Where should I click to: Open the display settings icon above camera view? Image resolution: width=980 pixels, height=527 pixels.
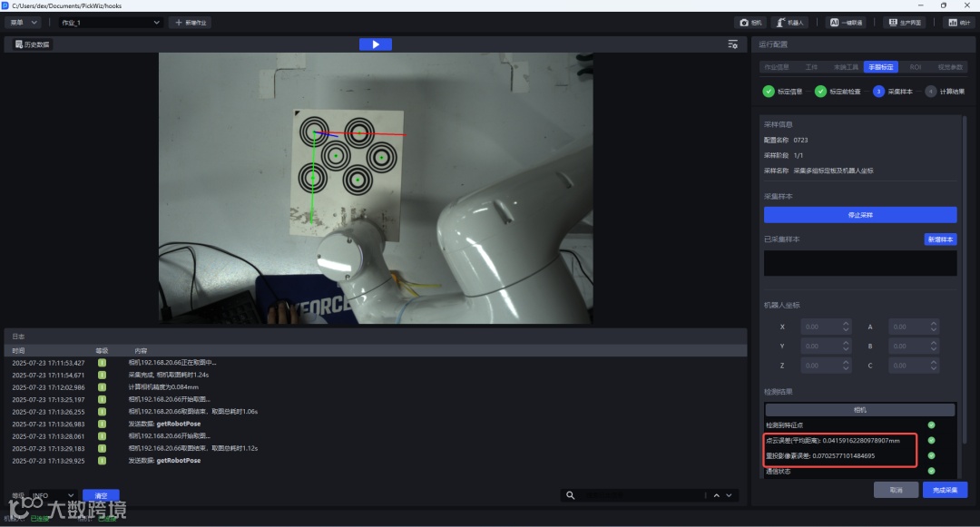(732, 44)
